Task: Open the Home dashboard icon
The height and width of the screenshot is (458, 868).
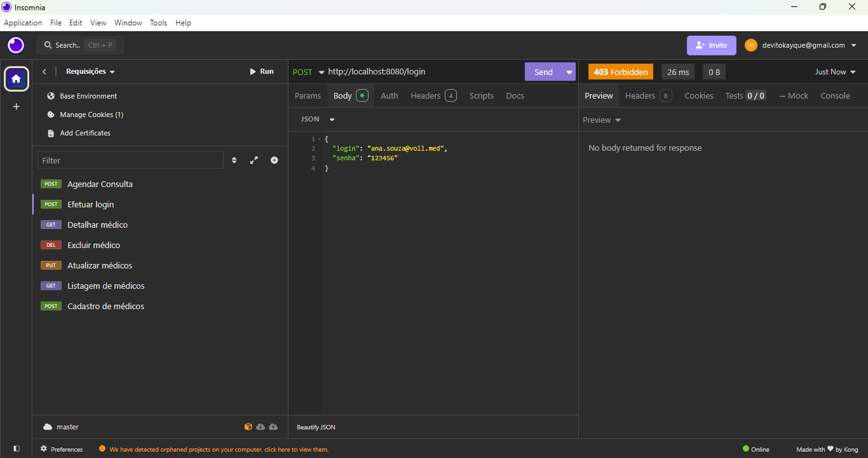Action: click(17, 79)
